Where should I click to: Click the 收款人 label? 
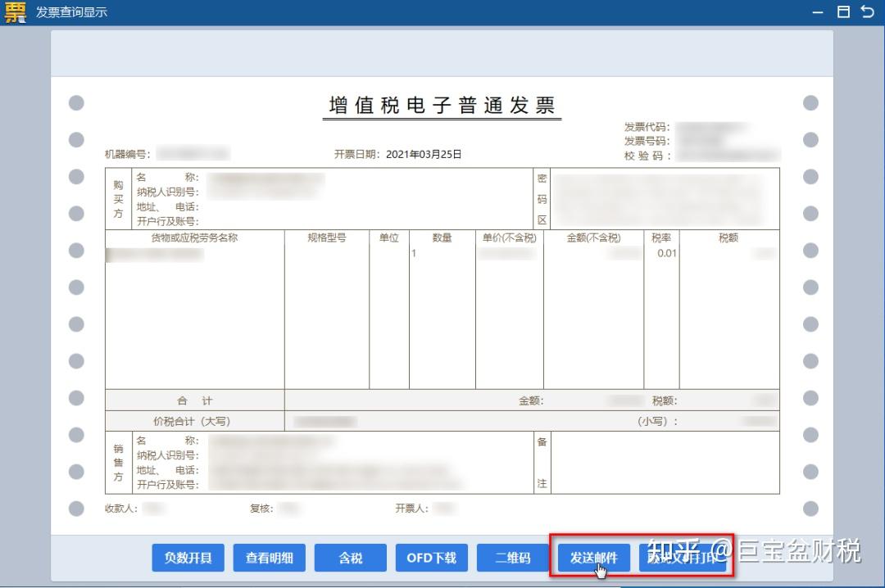(x=120, y=509)
